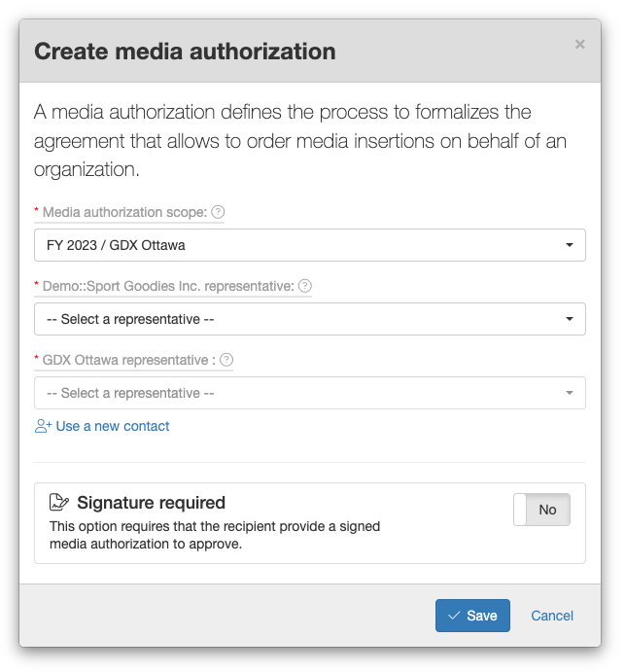Click the caret arrow of the GDX Ottawa representative dropdown
This screenshot has width=625, height=672.
point(570,393)
